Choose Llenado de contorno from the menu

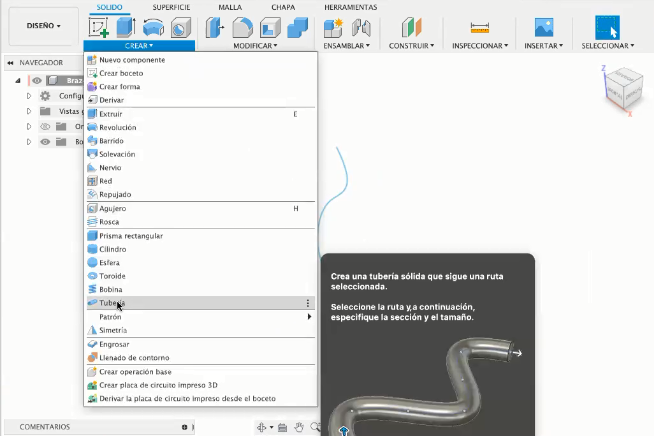pyautogui.click(x=201, y=358)
